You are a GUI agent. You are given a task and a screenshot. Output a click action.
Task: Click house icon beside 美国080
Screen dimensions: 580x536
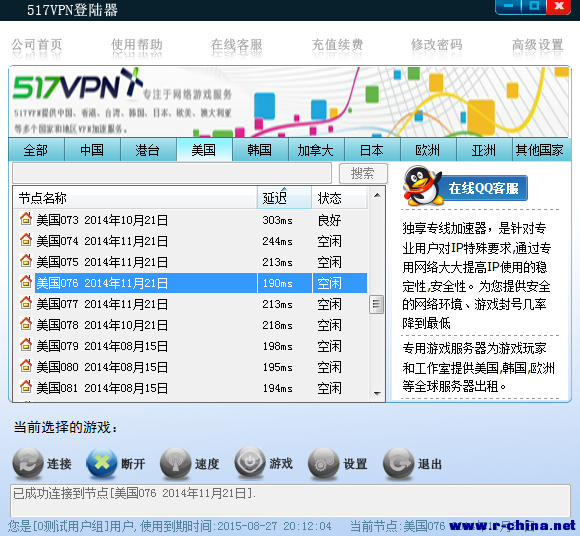(x=26, y=366)
